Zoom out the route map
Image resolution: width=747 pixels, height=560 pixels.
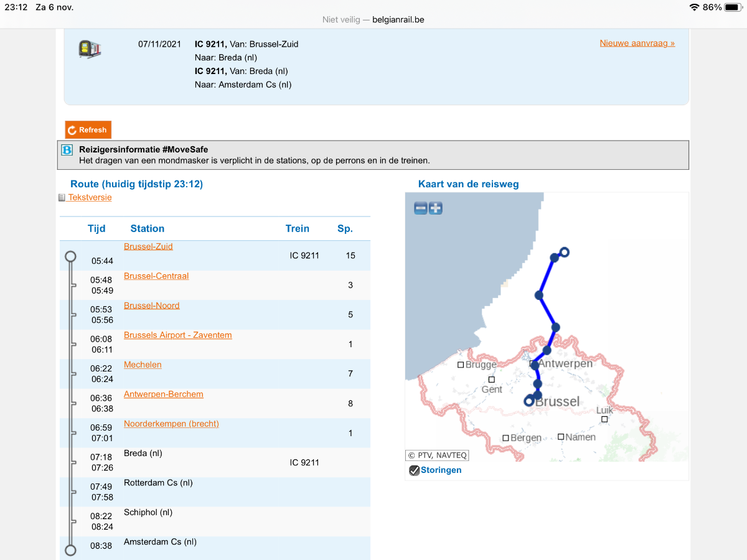(x=421, y=208)
